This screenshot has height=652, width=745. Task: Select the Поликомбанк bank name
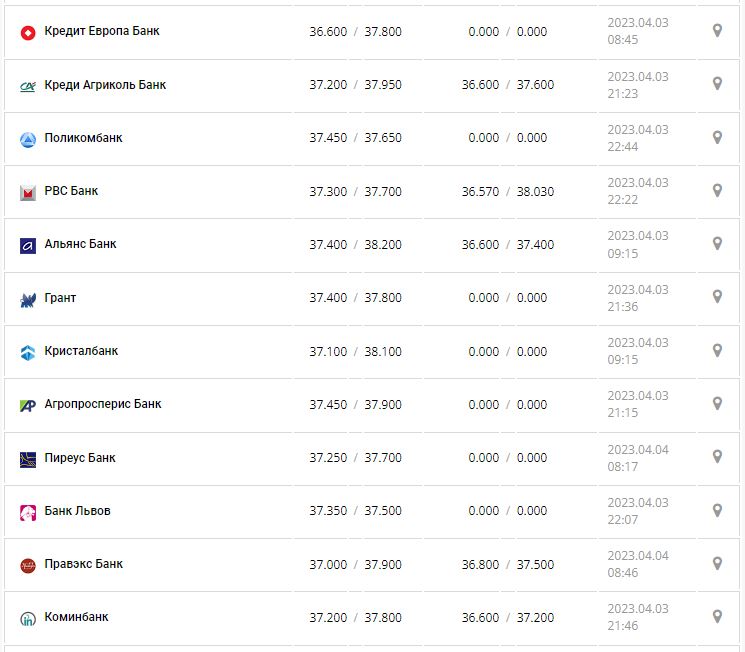83,138
